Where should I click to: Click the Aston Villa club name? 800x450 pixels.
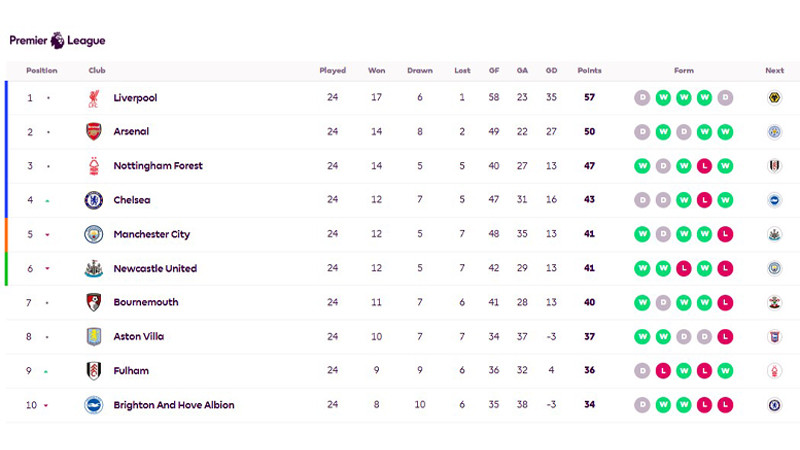tap(139, 337)
